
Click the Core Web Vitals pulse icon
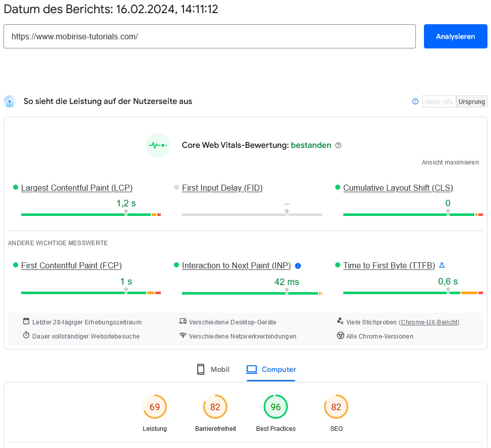tap(157, 145)
